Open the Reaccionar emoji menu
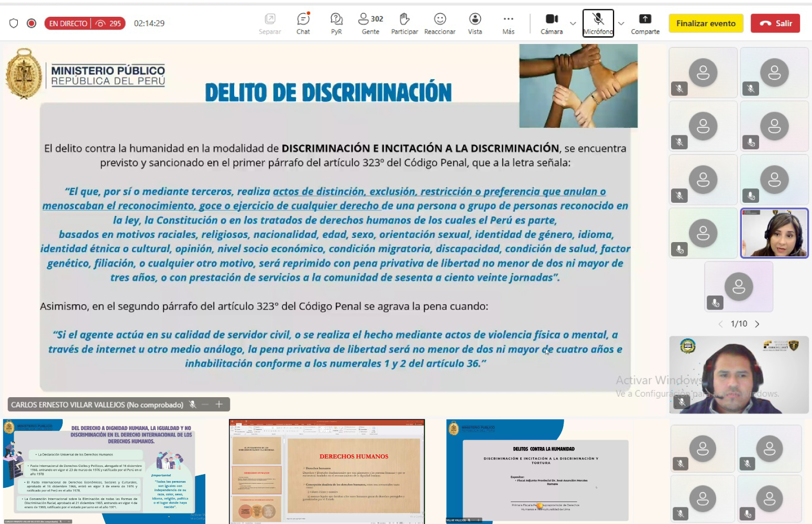The image size is (812, 524). point(440,23)
